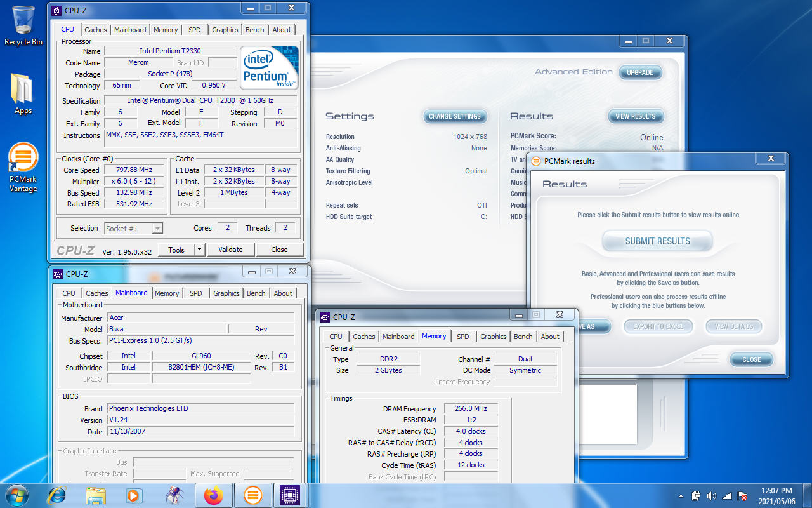Open the Apps folder on desktop
This screenshot has height=508, width=812.
pyautogui.click(x=23, y=94)
